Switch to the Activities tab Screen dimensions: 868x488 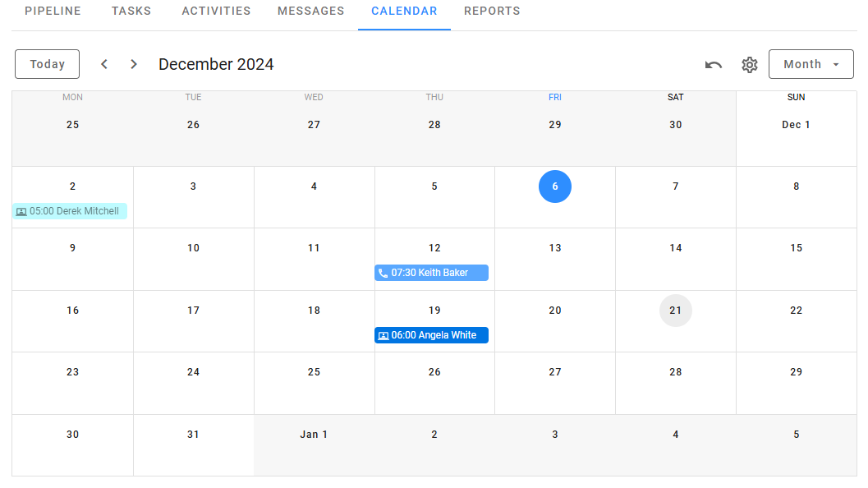tap(216, 11)
